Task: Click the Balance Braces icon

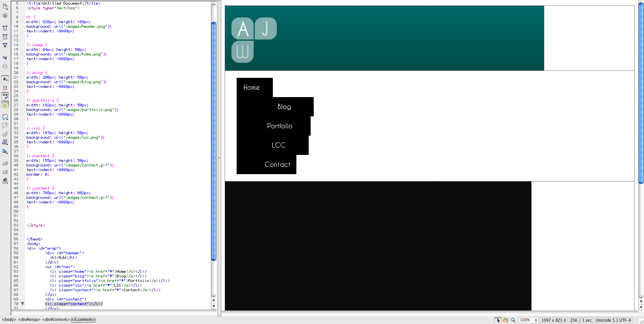Action: (5, 66)
